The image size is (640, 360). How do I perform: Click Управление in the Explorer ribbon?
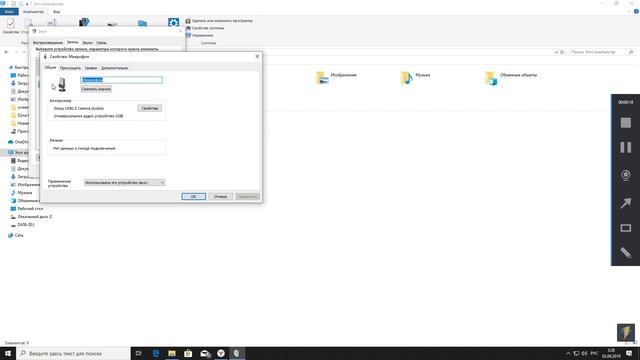click(x=200, y=36)
